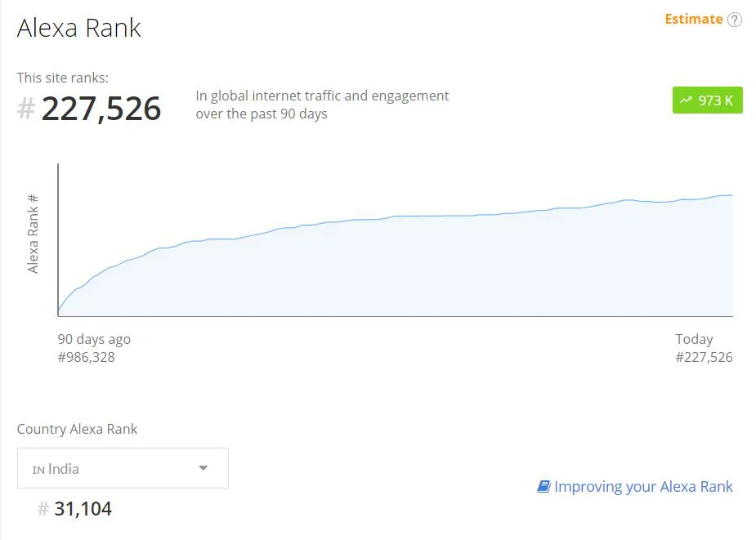Viewport: 756px width, 540px height.
Task: Click the Alexa Rank # vertical axis label
Action: click(x=33, y=234)
